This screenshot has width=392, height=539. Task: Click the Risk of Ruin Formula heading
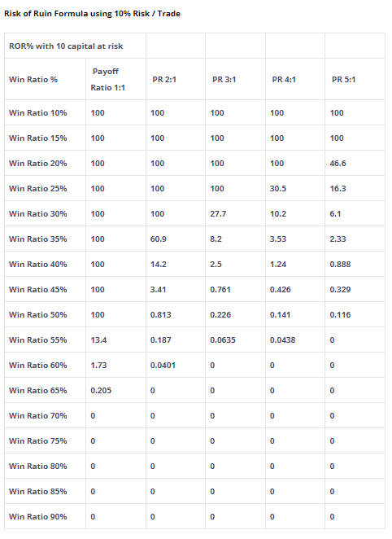click(92, 14)
